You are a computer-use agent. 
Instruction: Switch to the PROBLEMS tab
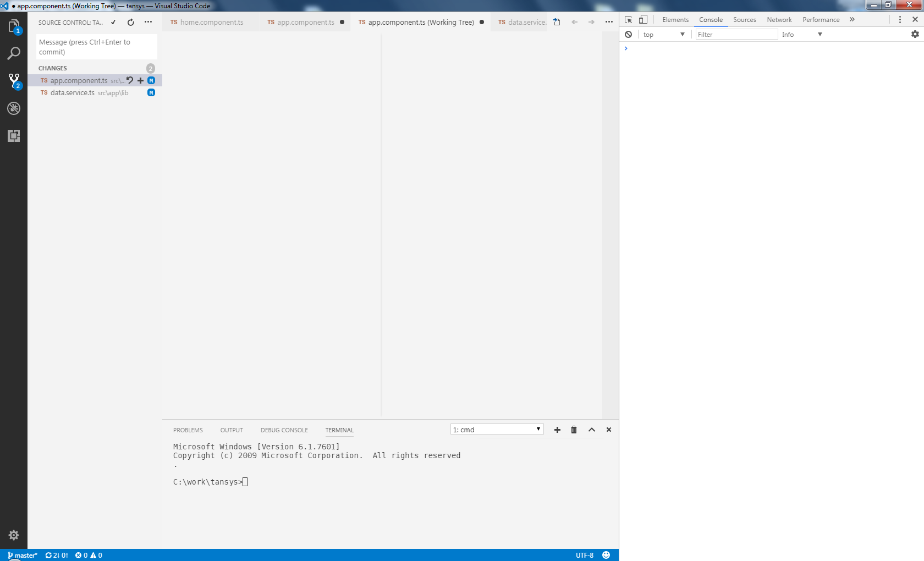click(188, 430)
